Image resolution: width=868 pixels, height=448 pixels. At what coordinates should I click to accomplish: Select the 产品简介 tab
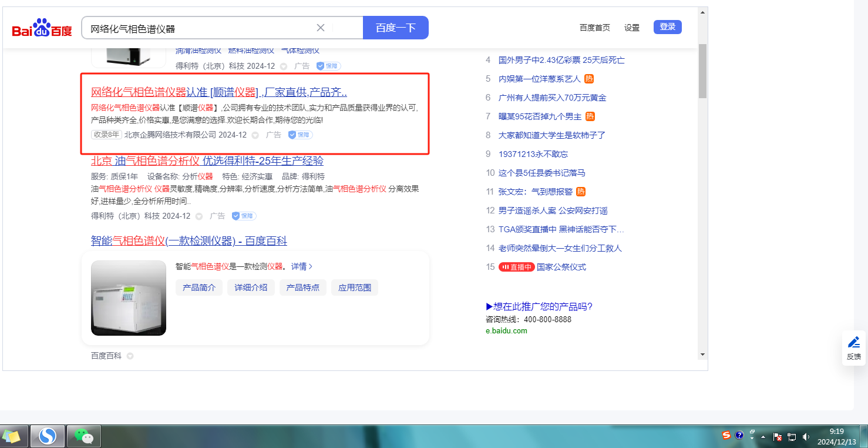[199, 287]
